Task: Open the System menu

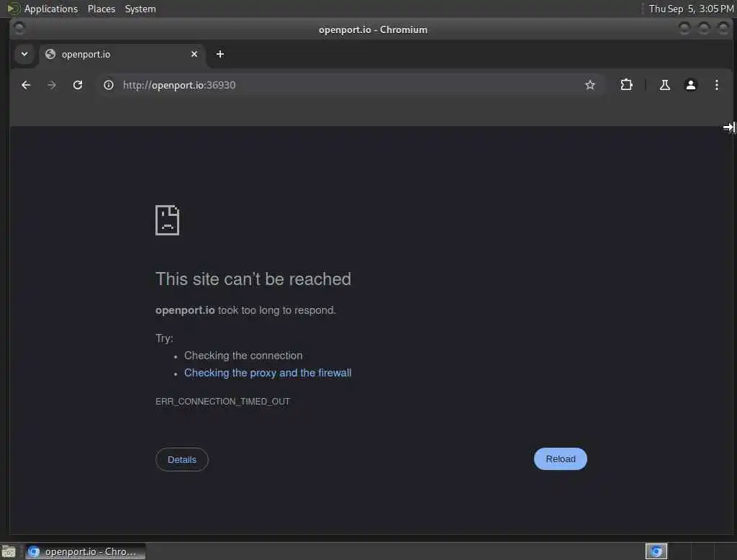Action: click(x=140, y=9)
